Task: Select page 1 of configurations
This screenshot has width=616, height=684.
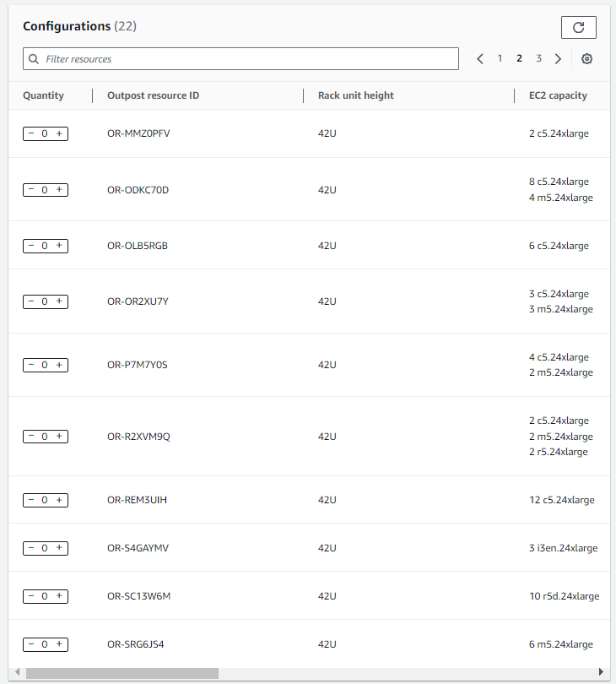Action: tap(500, 59)
